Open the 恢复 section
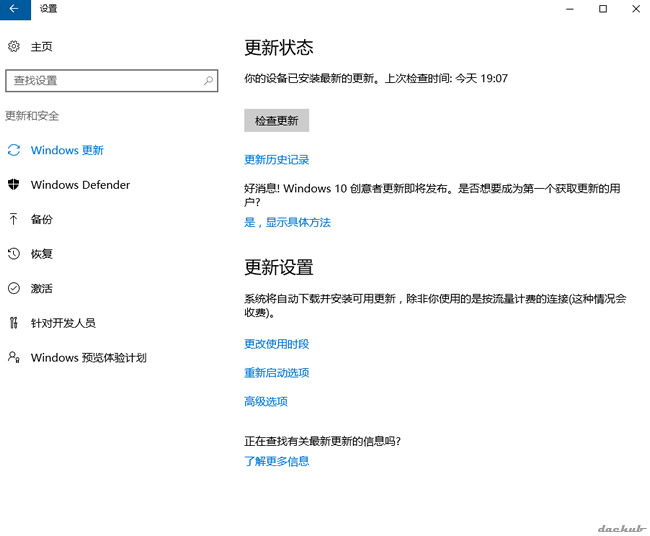This screenshot has width=650, height=536. 41,253
